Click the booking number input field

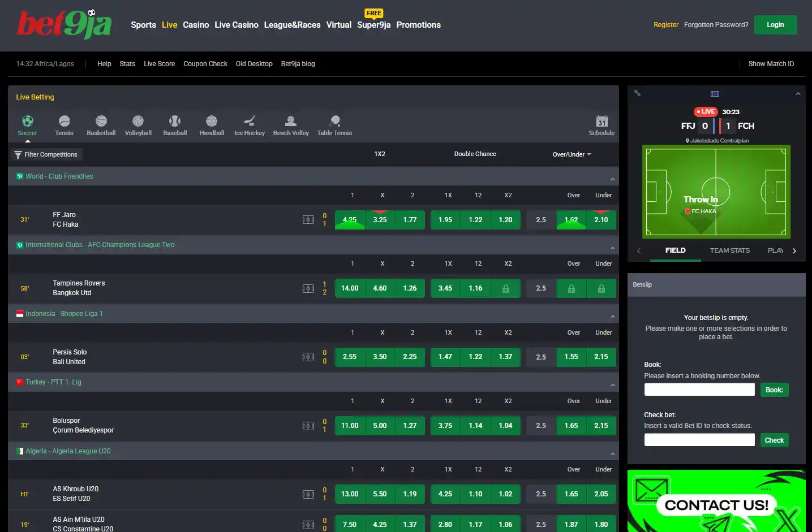pyautogui.click(x=699, y=390)
